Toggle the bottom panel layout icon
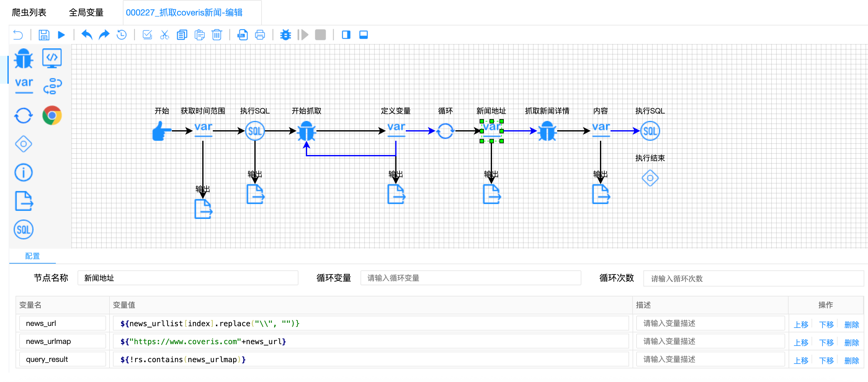 click(363, 35)
